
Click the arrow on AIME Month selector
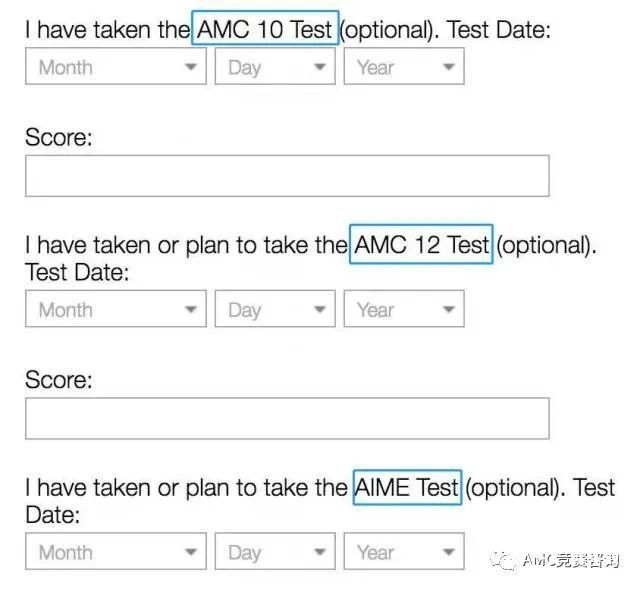click(x=191, y=552)
